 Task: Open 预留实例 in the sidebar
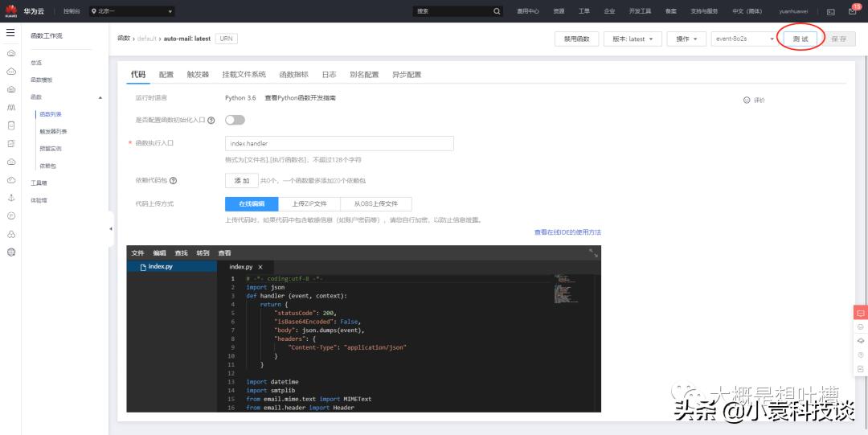click(x=51, y=149)
